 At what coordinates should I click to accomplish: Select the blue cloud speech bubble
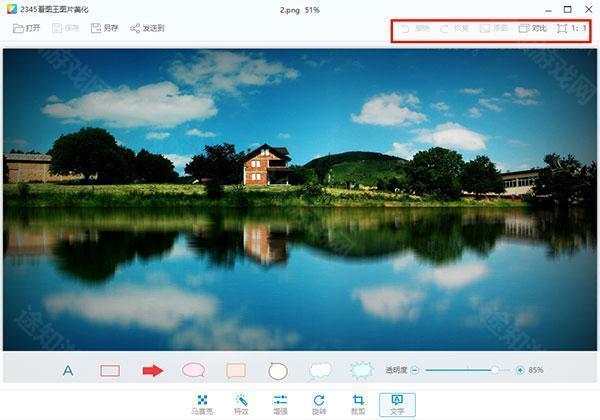click(x=320, y=370)
